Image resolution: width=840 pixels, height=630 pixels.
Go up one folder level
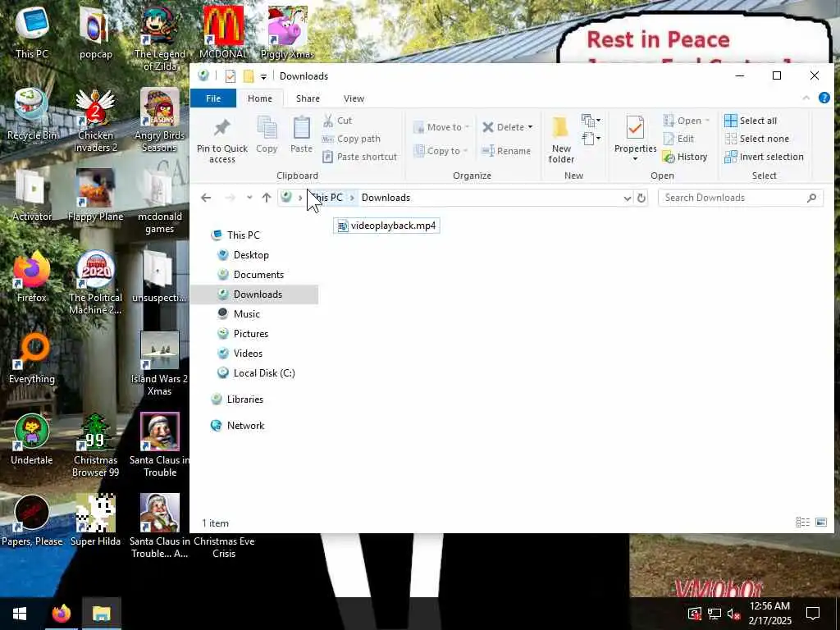point(267,198)
